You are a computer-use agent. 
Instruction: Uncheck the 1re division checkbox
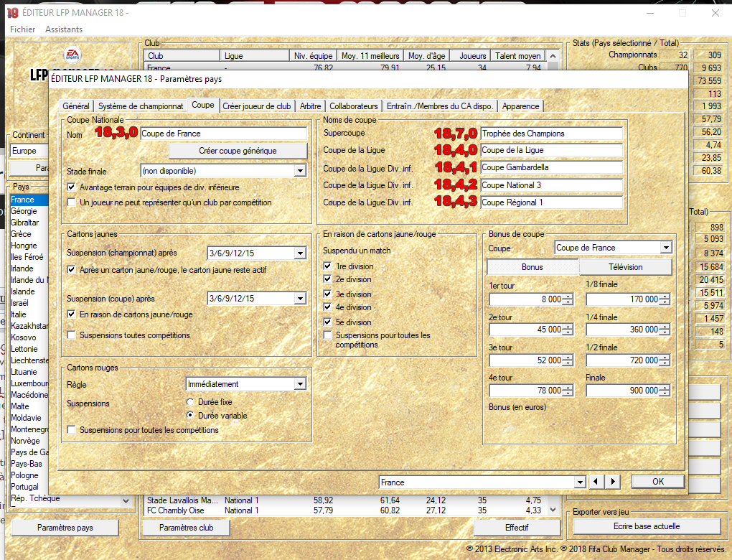click(x=328, y=266)
